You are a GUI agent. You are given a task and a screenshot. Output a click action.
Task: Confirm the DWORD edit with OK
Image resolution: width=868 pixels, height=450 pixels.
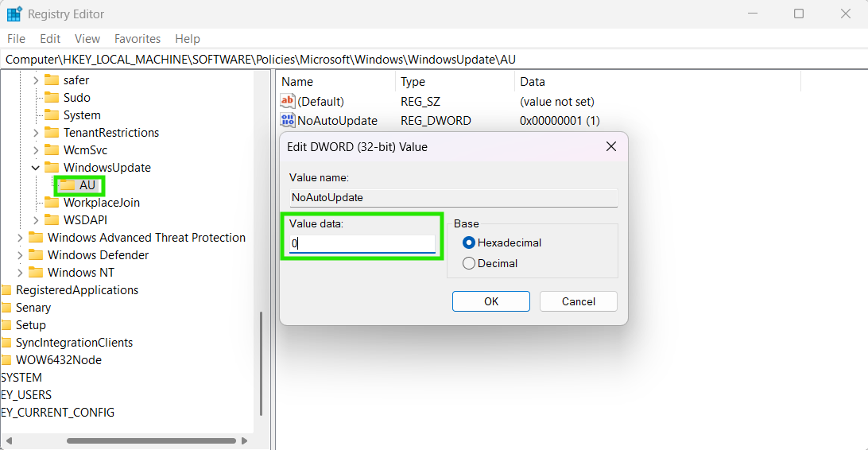coord(491,301)
